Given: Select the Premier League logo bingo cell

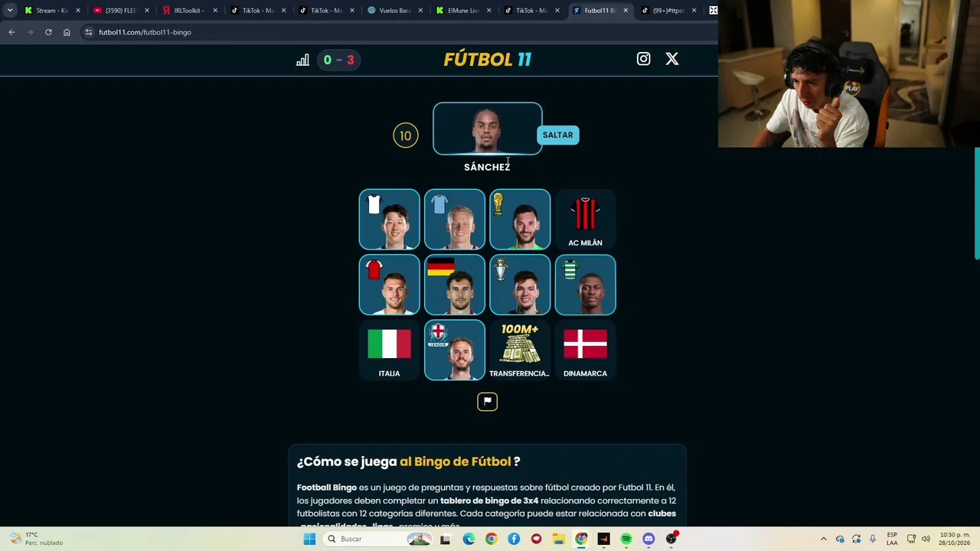Looking at the screenshot, I should [455, 350].
